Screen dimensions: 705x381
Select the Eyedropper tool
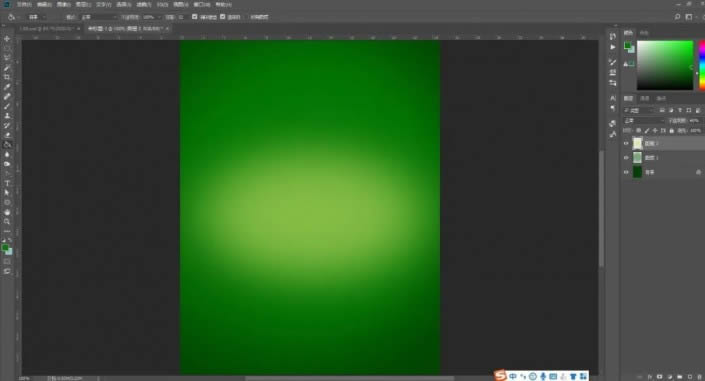pyautogui.click(x=7, y=87)
